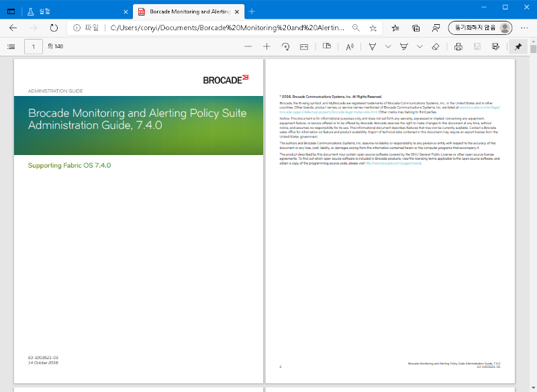Open a new browser tab
The width and height of the screenshot is (537, 392).
point(252,11)
